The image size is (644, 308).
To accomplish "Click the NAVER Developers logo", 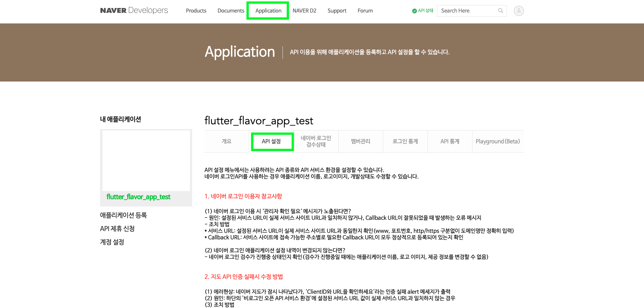I will pos(134,11).
